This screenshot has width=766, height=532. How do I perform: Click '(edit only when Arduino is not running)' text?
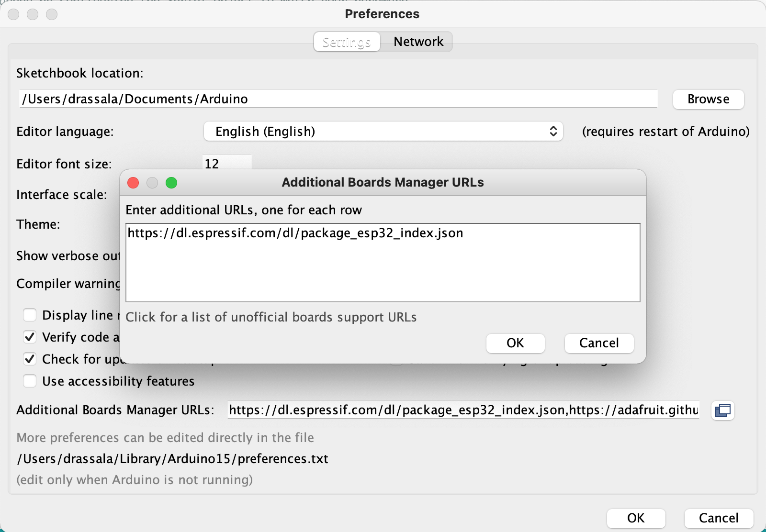[135, 480]
